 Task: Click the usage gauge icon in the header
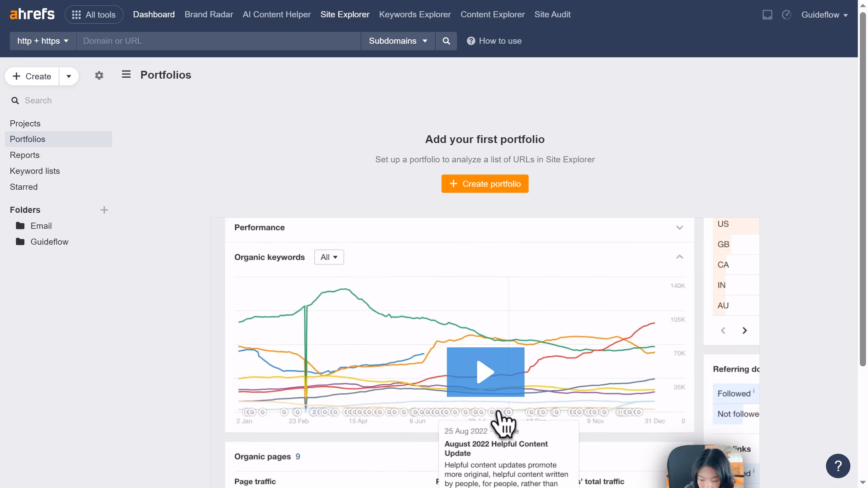point(786,15)
